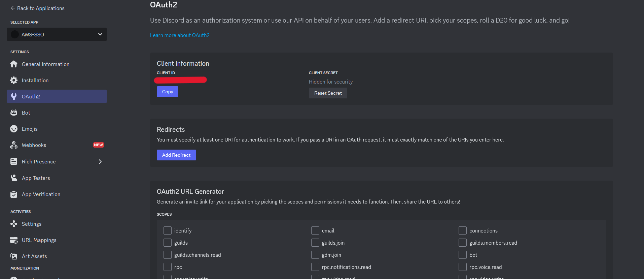Click the App Verification clipboard icon

point(14,194)
